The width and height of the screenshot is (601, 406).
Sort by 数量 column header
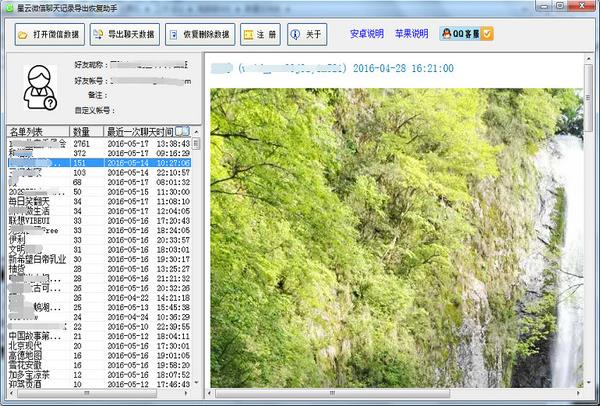(82, 131)
